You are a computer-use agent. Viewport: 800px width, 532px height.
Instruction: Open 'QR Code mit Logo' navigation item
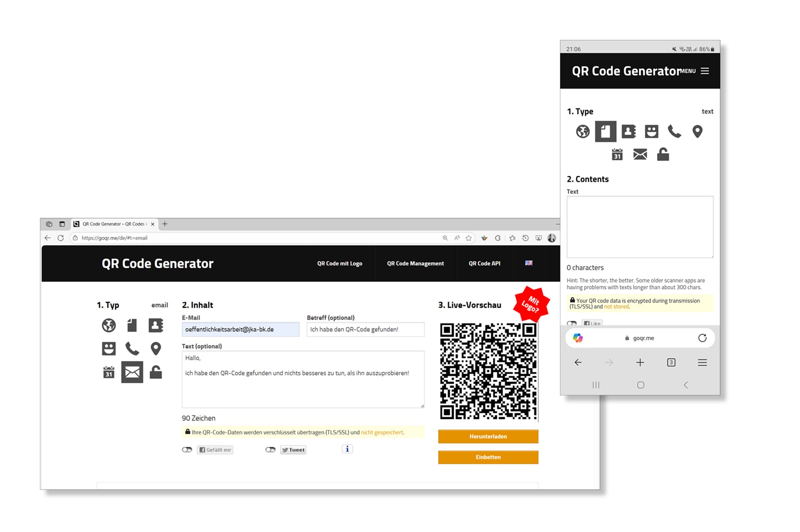click(340, 264)
